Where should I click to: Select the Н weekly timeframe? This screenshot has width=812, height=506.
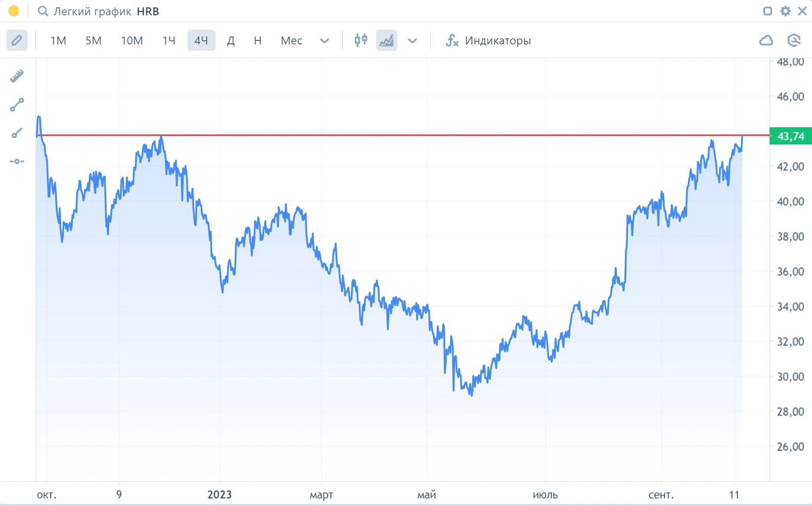[x=258, y=40]
